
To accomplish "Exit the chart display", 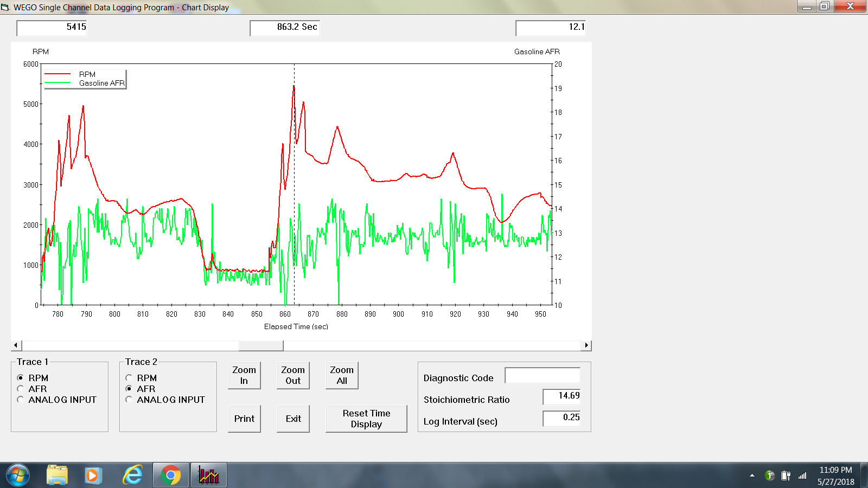I will pyautogui.click(x=293, y=419).
